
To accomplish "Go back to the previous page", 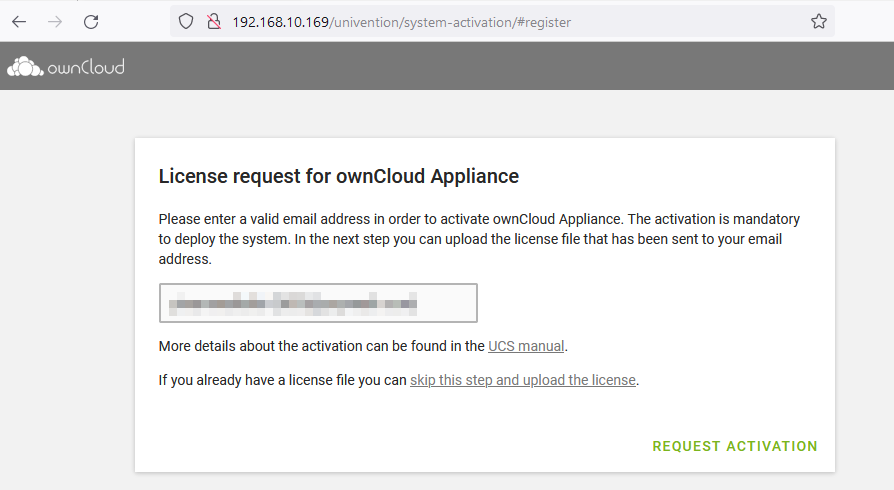I will pos(19,21).
